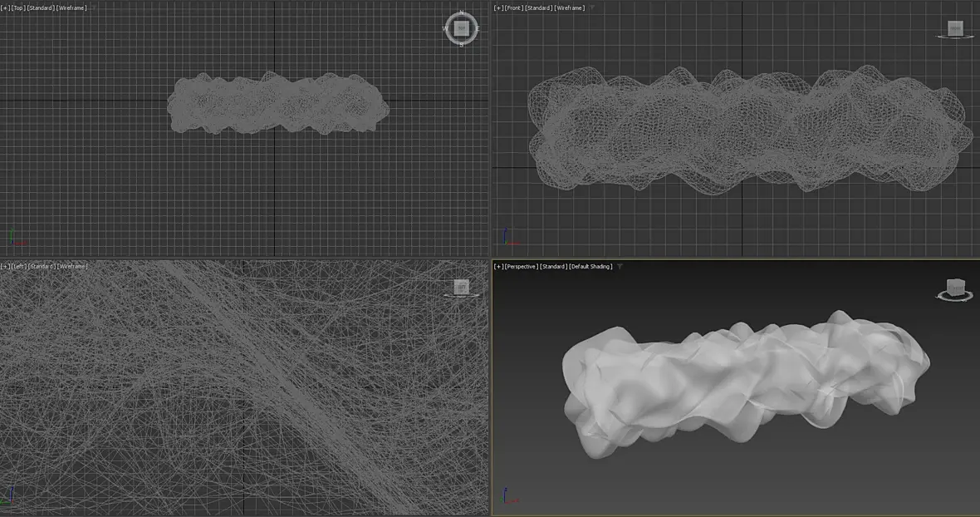The width and height of the screenshot is (980, 517).
Task: Click the E compass marker on Top ViewCube
Action: pyautogui.click(x=478, y=29)
